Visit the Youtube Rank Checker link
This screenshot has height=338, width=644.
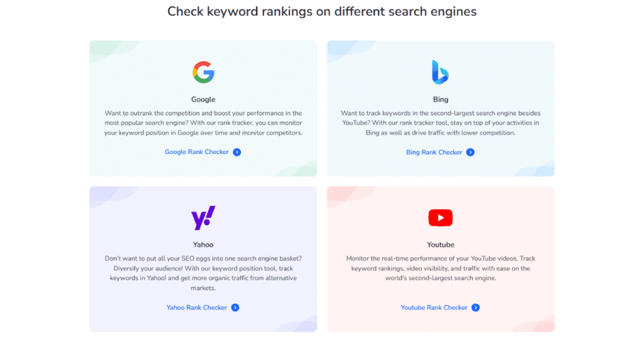434,308
